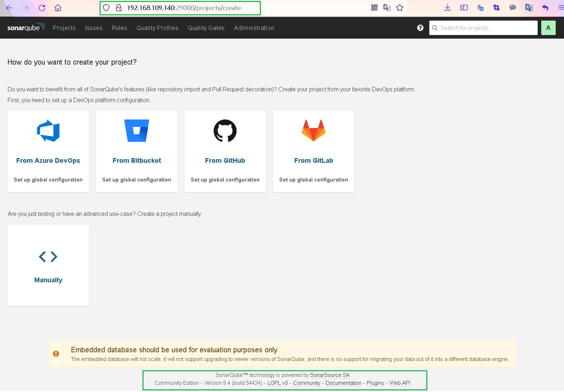Screen dimensions: 564x392
Task: Click the angle brackets Manually icon
Action: tap(48, 257)
